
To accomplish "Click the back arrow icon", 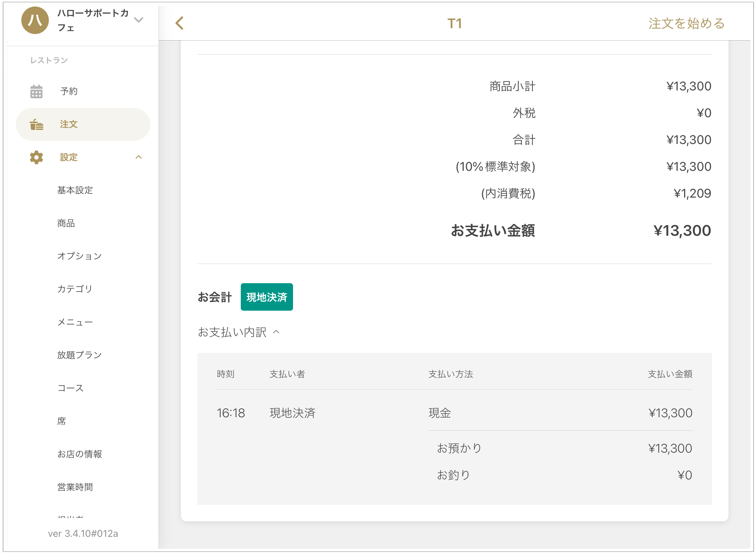I will click(179, 23).
